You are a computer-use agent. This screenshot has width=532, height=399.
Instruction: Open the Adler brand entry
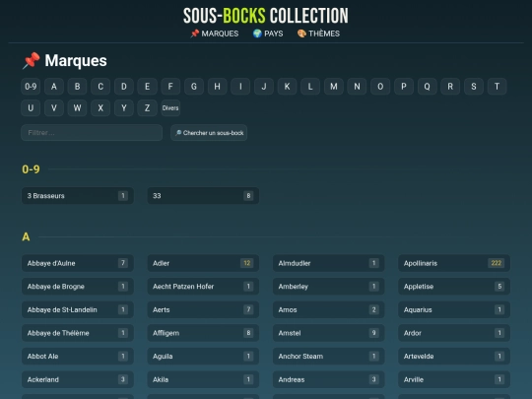pos(203,263)
